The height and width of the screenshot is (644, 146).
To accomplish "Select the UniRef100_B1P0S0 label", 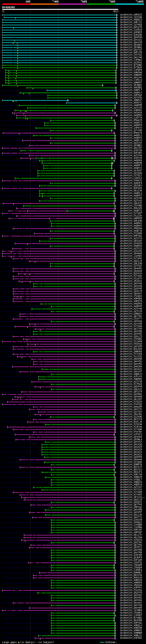I will click(131, 273).
